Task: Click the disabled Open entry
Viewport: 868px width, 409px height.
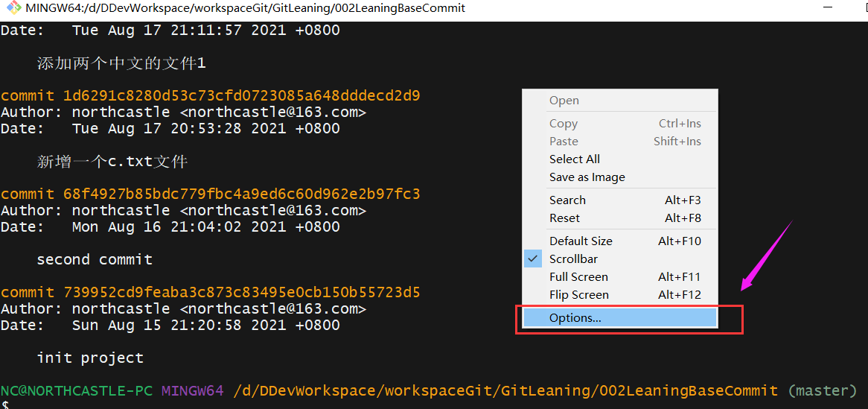Action: pyautogui.click(x=620, y=101)
